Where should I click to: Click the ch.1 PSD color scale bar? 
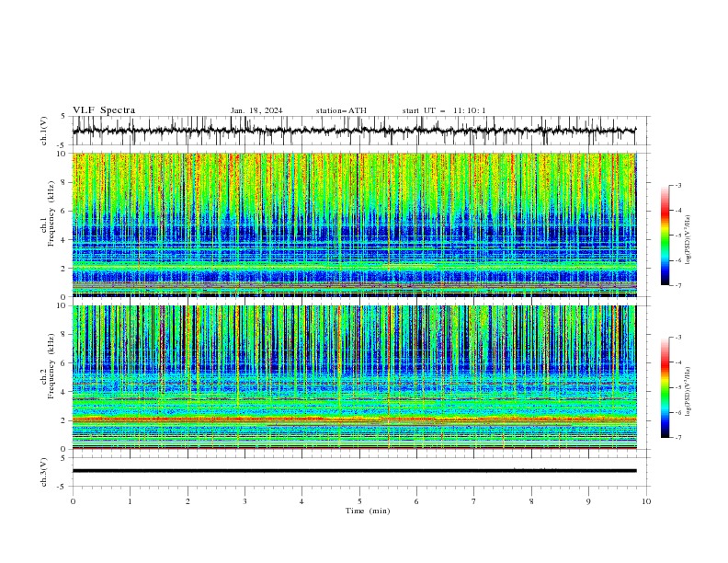[x=665, y=236]
